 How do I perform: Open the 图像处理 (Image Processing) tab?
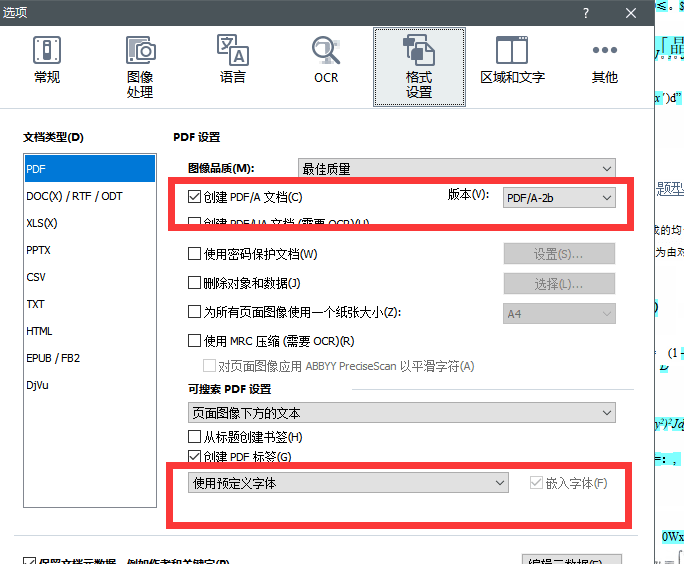(140, 67)
